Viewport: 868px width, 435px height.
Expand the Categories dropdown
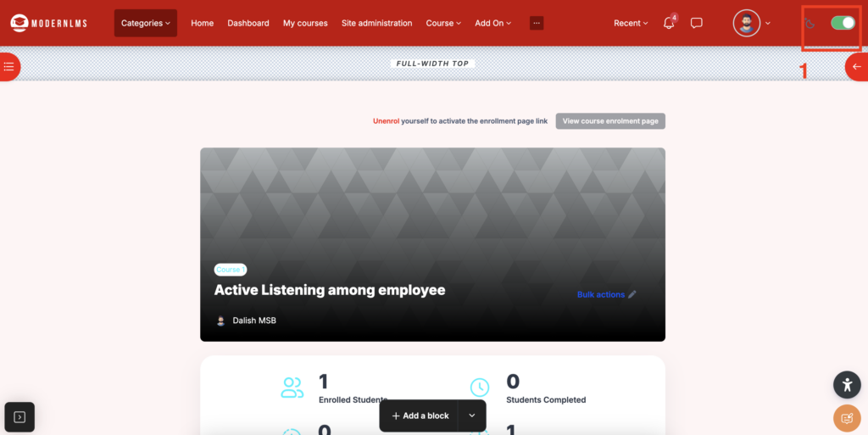[x=145, y=23]
